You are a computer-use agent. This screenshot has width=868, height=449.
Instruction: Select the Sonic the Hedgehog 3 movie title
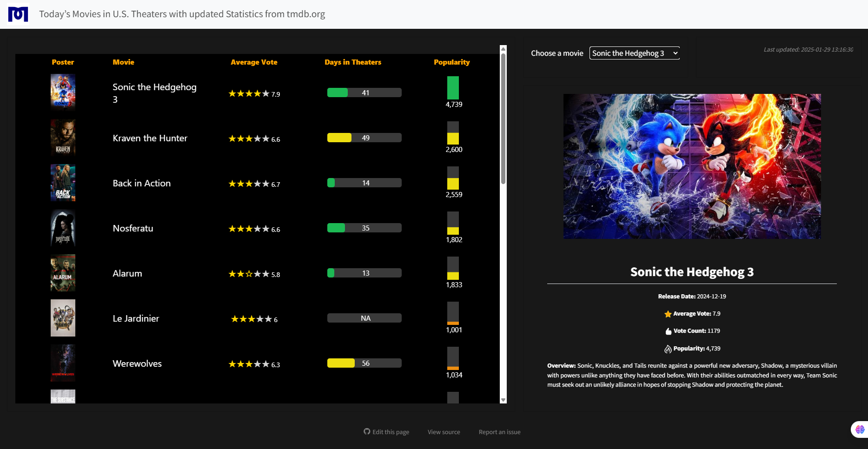[154, 93]
